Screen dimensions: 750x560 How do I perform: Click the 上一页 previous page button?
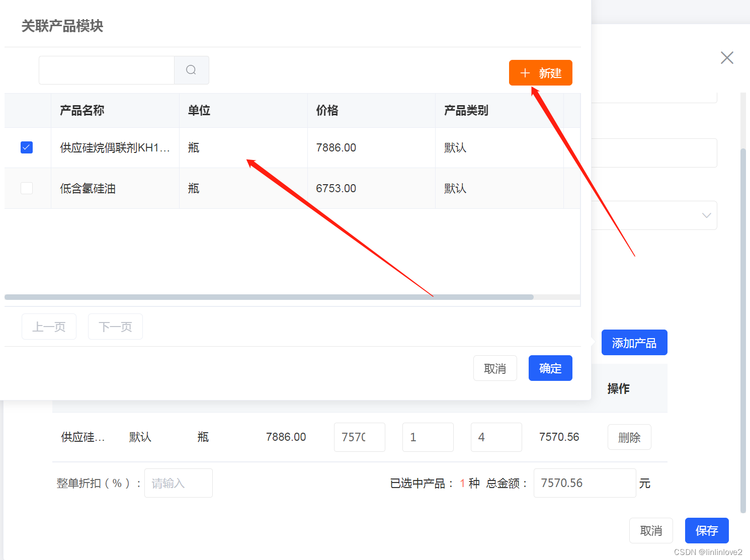[x=49, y=327]
